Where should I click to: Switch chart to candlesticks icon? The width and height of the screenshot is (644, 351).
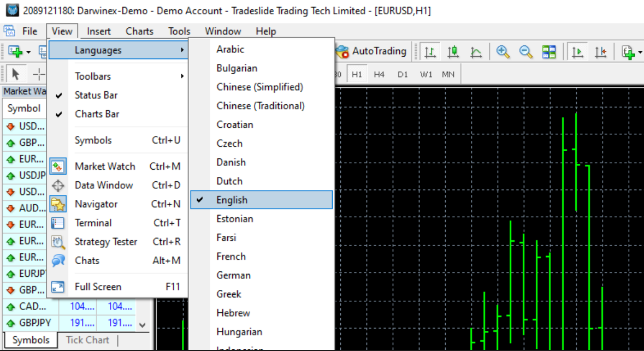453,52
